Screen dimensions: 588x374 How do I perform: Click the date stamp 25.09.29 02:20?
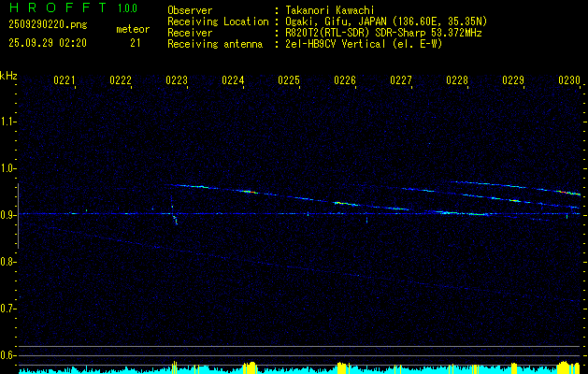click(48, 43)
